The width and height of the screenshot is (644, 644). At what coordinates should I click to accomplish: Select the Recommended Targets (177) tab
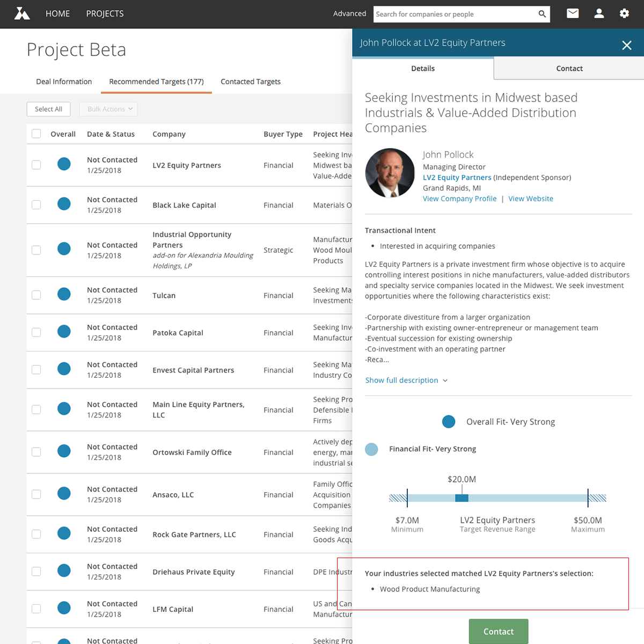tap(156, 82)
